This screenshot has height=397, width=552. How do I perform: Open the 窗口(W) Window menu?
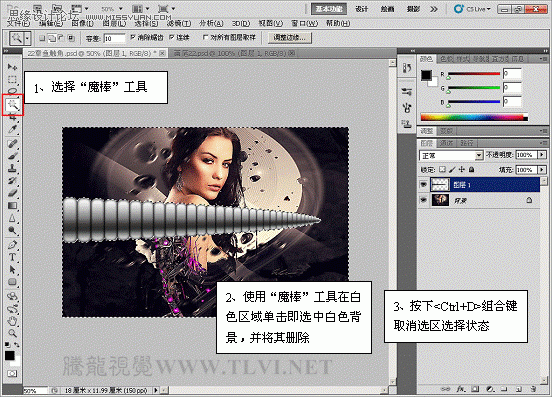305,23
